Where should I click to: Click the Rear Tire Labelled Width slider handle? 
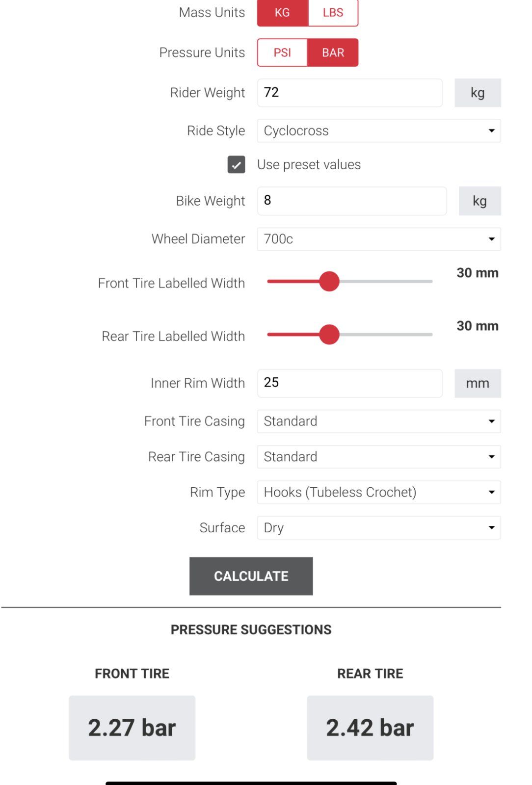[329, 335]
